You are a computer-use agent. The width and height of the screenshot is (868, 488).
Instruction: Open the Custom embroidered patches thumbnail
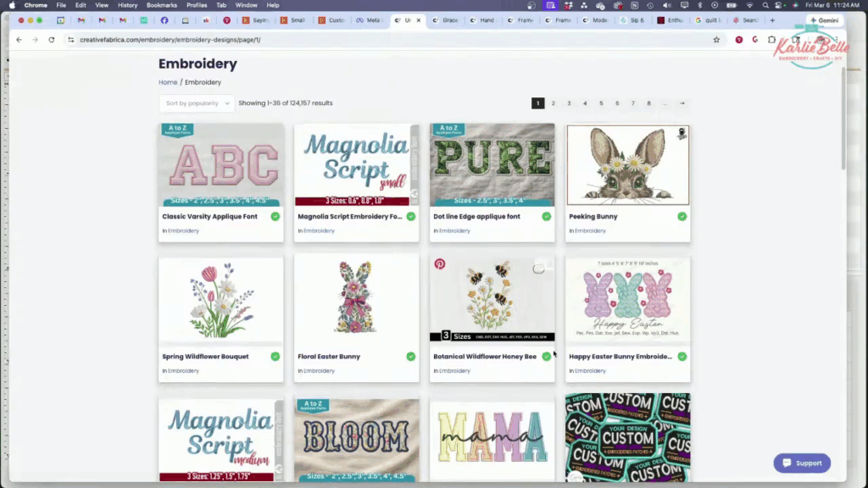click(x=628, y=438)
